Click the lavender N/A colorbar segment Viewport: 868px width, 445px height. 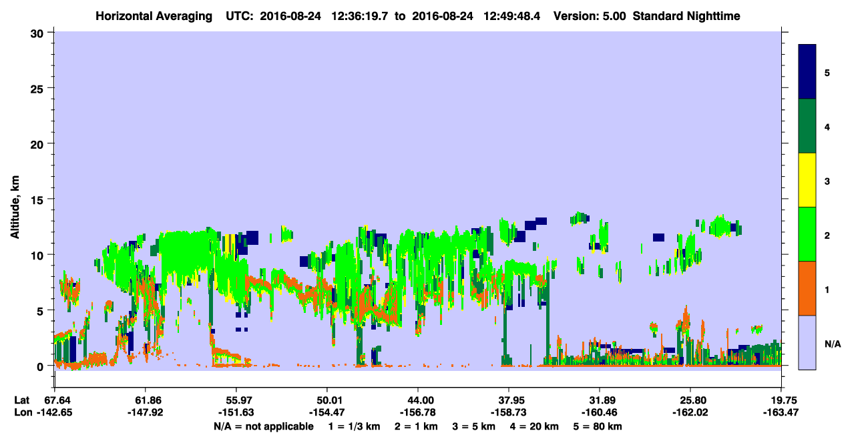[807, 342]
